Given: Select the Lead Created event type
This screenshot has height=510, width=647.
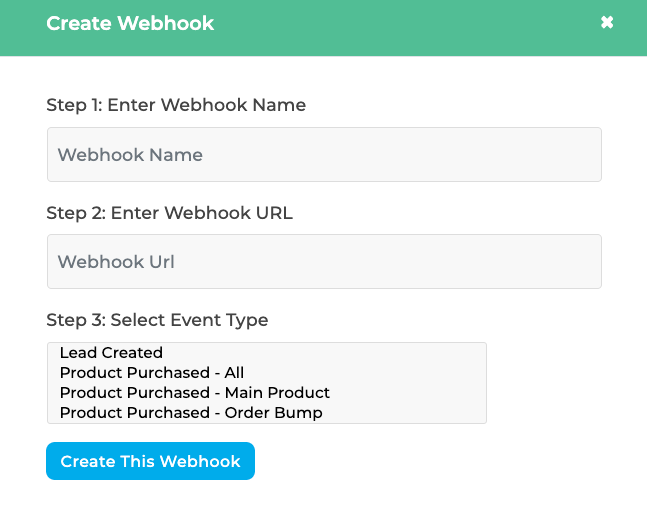Looking at the screenshot, I should pos(111,353).
